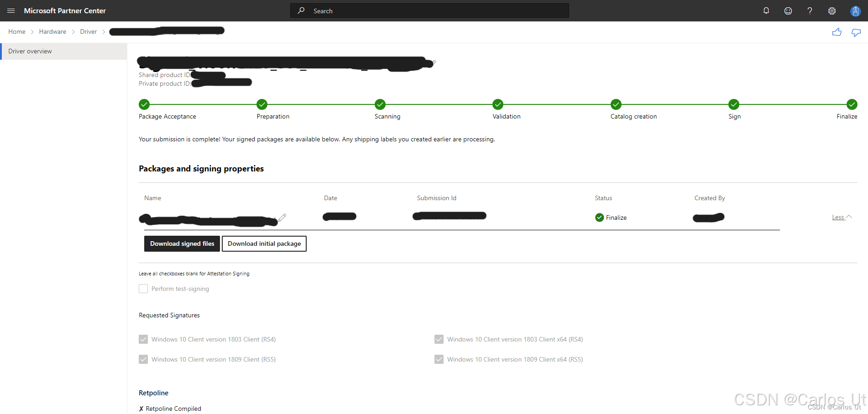Click the Validation step checkmark
The width and height of the screenshot is (868, 414).
498,104
